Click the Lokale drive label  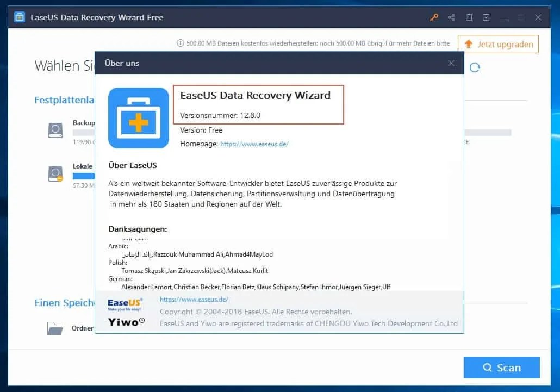click(x=83, y=166)
